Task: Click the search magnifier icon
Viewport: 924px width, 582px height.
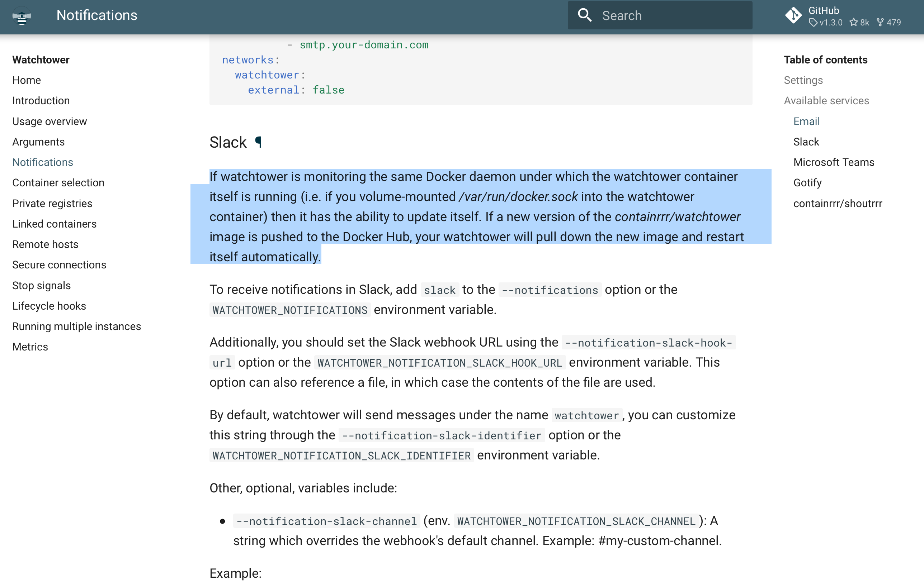Action: coord(585,15)
